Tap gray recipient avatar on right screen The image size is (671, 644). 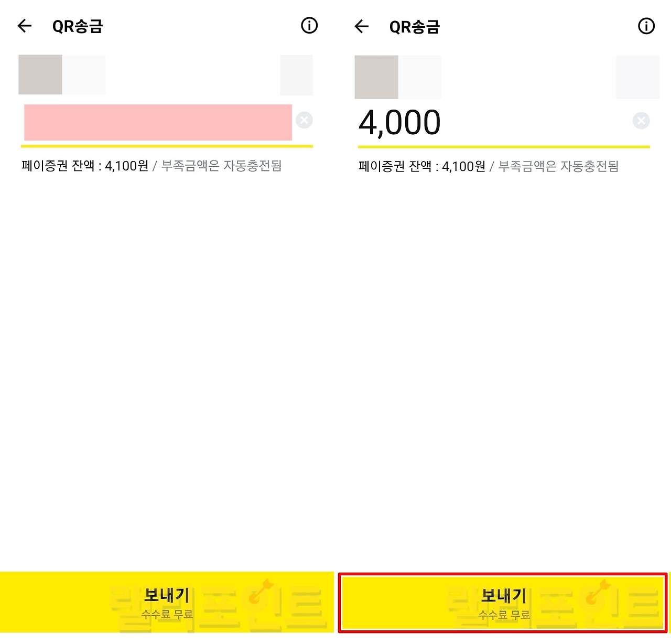click(x=376, y=77)
